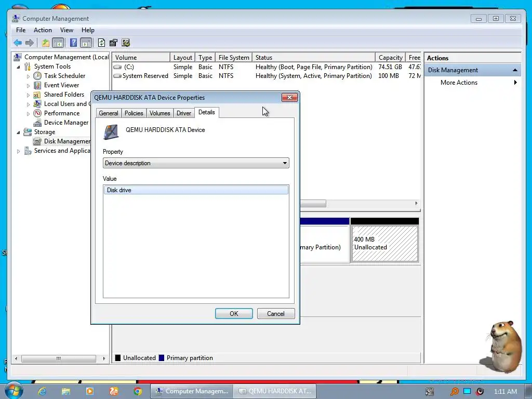Switch to the Driver tab
The width and height of the screenshot is (532, 399).
click(x=184, y=113)
